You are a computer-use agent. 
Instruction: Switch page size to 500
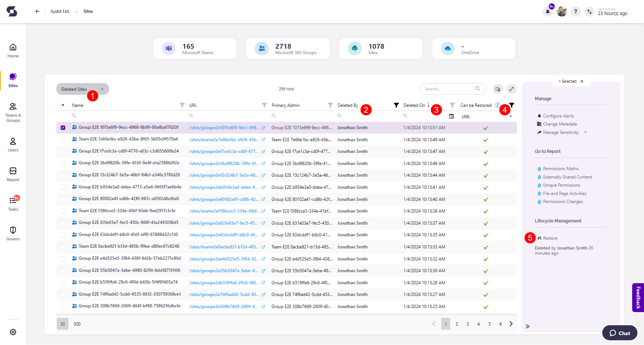coord(77,324)
